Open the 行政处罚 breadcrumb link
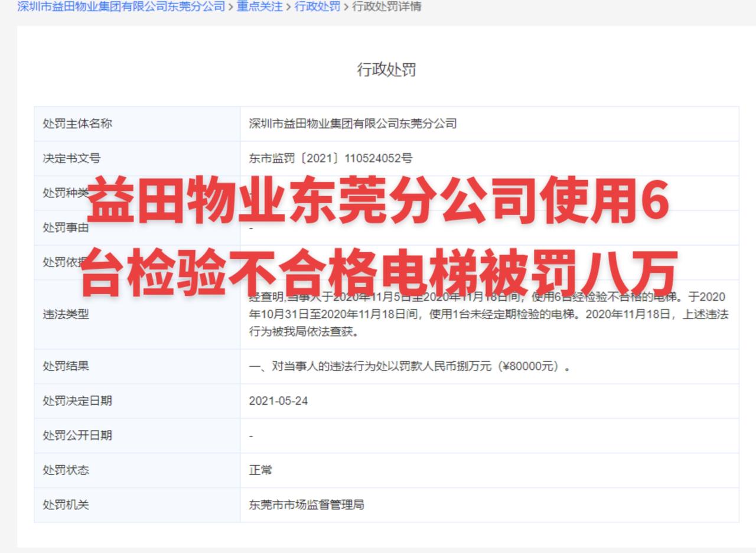 click(x=317, y=7)
